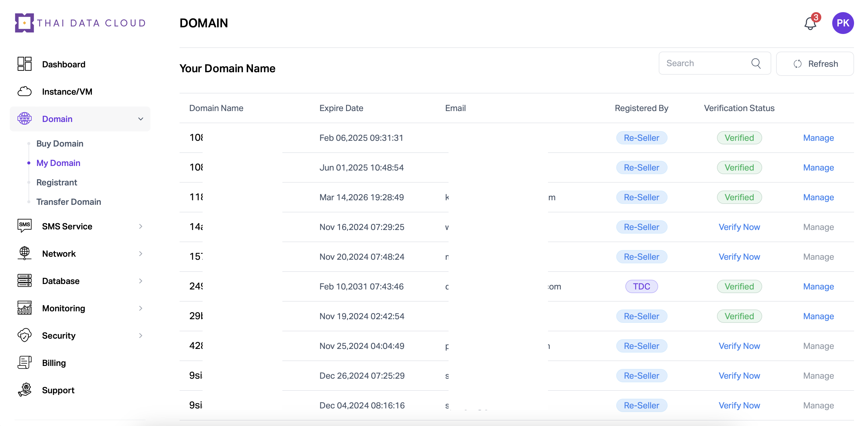
Task: Open the notifications bell
Action: (810, 23)
